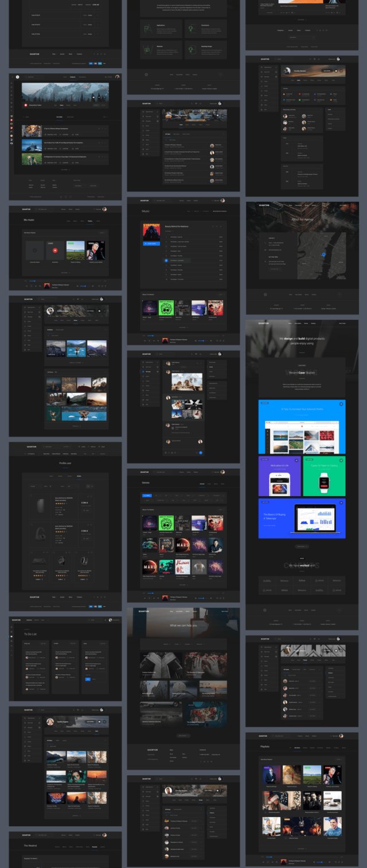Click the blue button in the To Do List Done column
This screenshot has width=367, height=868.
[88, 679]
